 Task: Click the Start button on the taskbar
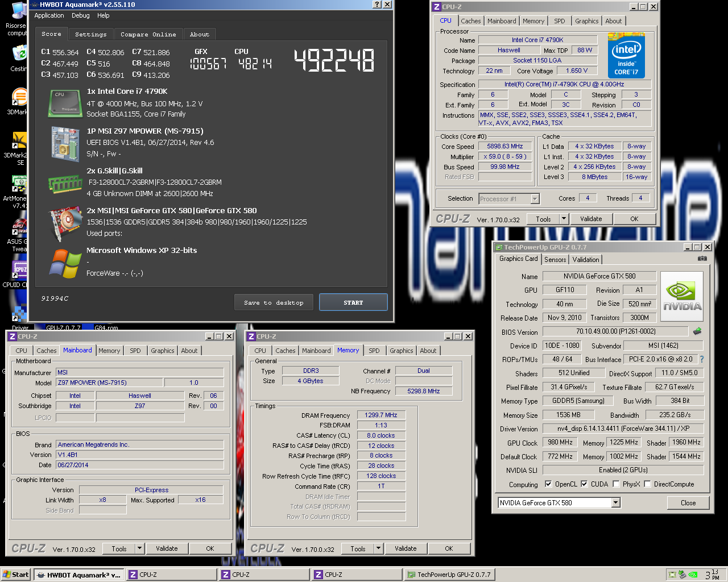16,575
